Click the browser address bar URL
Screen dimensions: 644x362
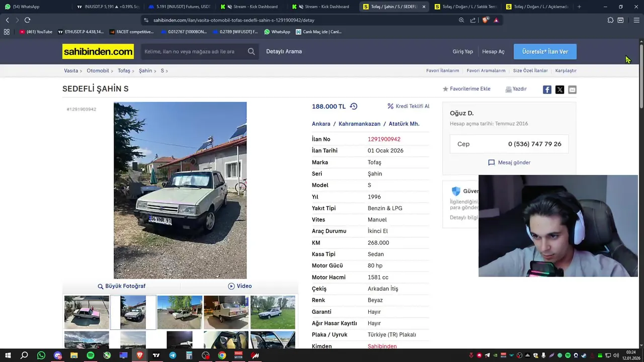point(234,20)
